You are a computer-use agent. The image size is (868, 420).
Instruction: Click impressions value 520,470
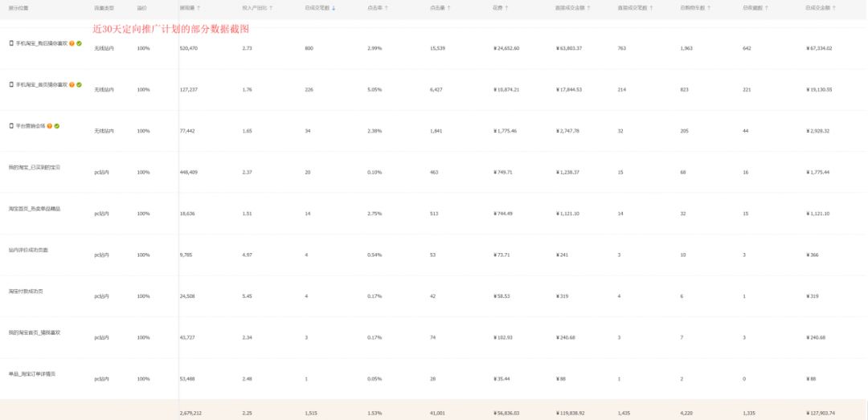point(189,48)
